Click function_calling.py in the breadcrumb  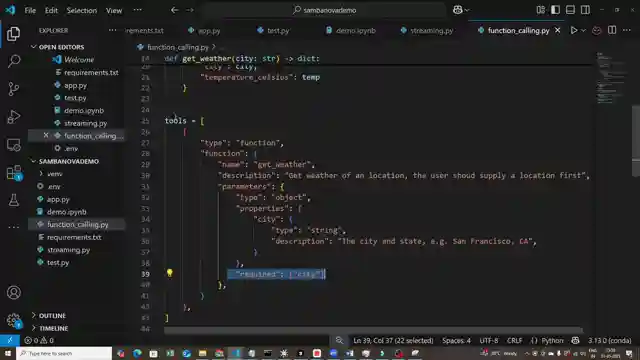pyautogui.click(x=178, y=47)
